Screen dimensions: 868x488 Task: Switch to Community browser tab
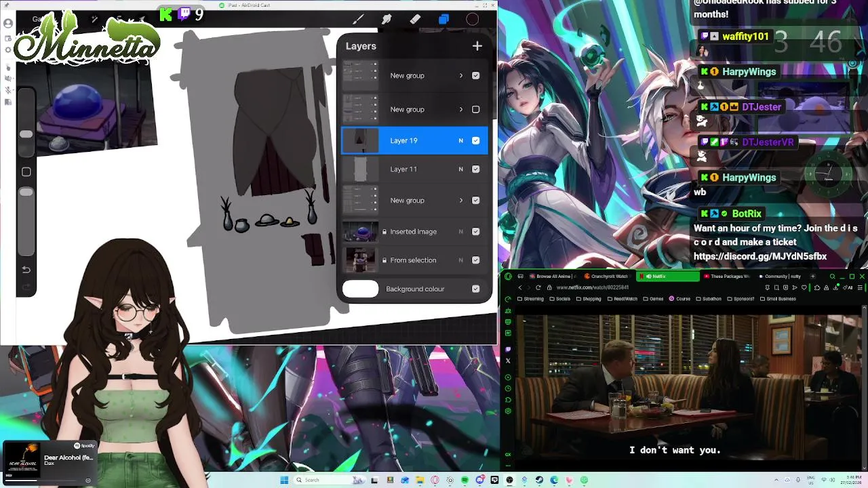tap(781, 277)
